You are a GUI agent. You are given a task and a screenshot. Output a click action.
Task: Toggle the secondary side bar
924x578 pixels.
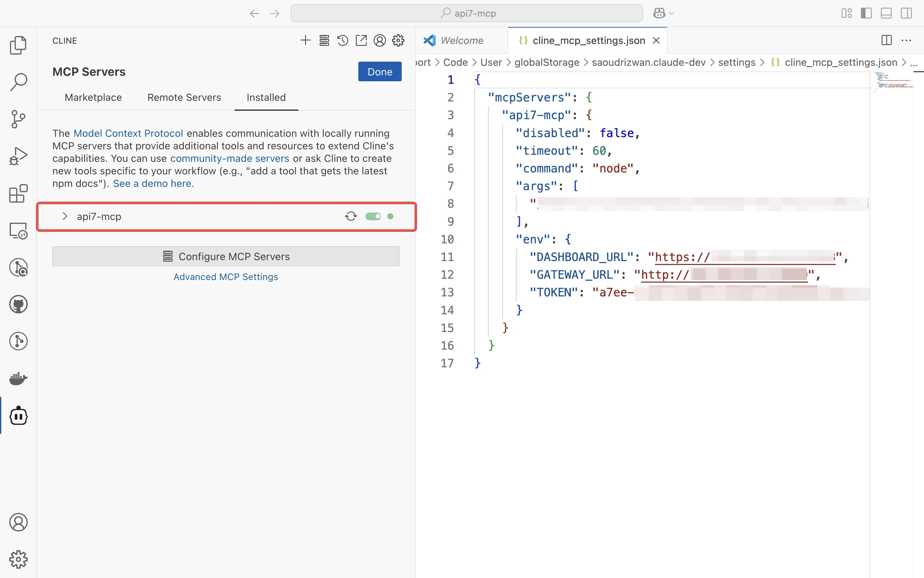(x=906, y=13)
